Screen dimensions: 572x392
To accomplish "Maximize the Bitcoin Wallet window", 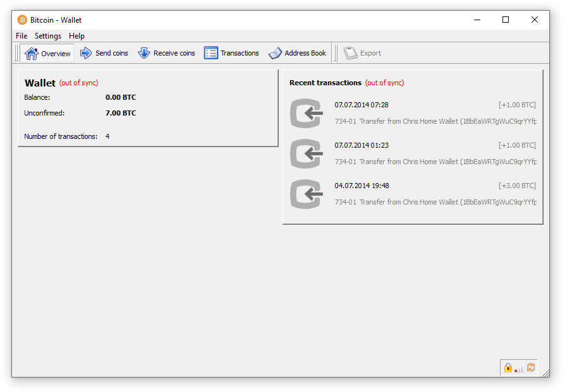I will coord(506,20).
